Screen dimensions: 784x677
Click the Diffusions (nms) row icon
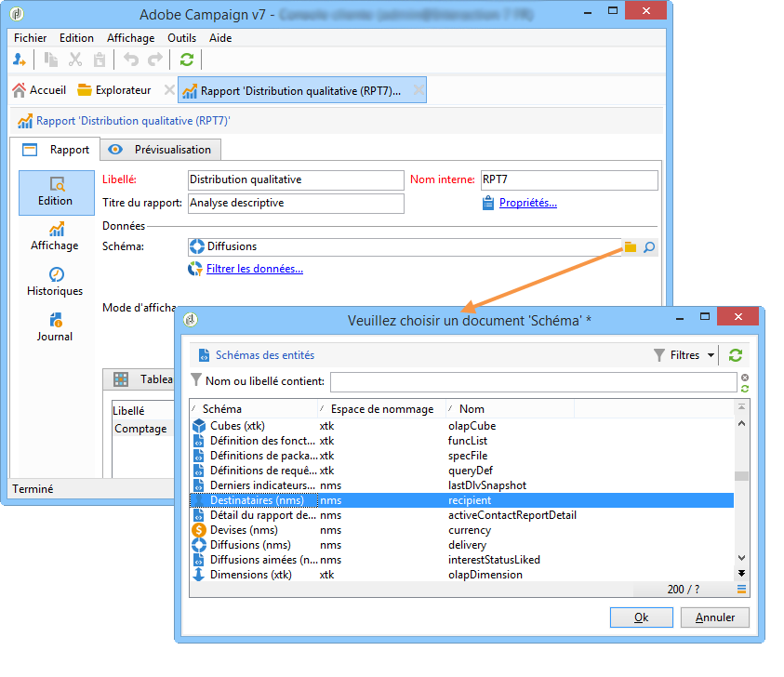[199, 545]
